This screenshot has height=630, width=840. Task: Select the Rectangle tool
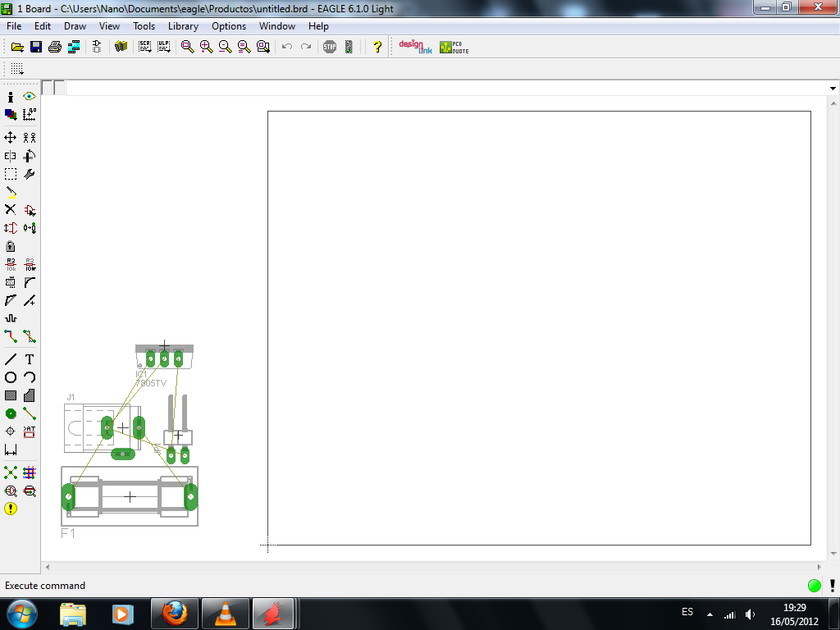coord(10,395)
